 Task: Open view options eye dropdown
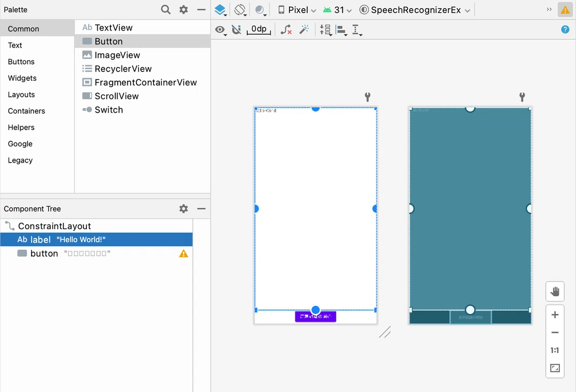(x=221, y=30)
